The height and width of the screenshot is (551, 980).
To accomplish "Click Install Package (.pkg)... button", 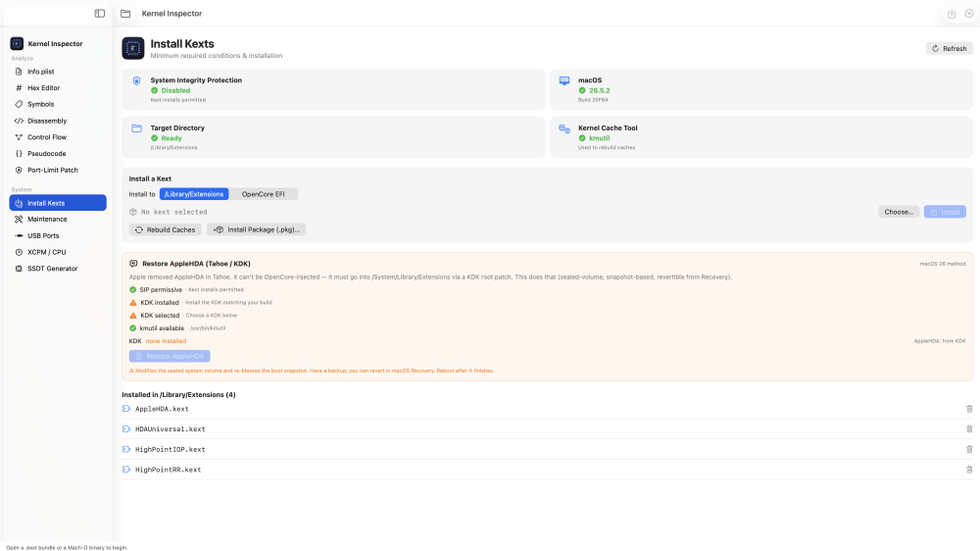I will [256, 229].
